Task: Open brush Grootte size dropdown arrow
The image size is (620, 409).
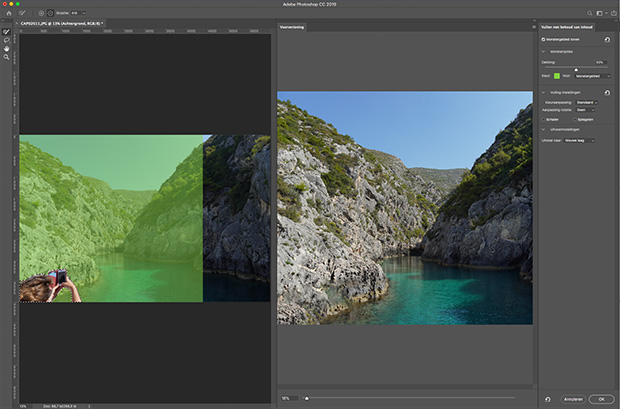Action: pyautogui.click(x=84, y=13)
